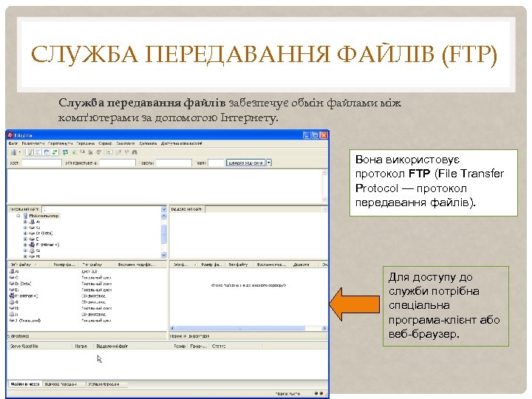The width and height of the screenshot is (532, 399).
Task: Sort local list by Filesize column header
Action: point(64,265)
